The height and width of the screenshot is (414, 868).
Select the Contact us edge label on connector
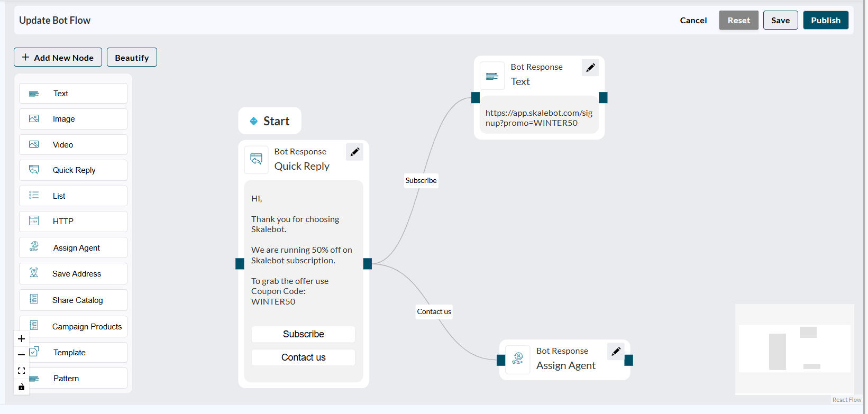[x=434, y=311]
